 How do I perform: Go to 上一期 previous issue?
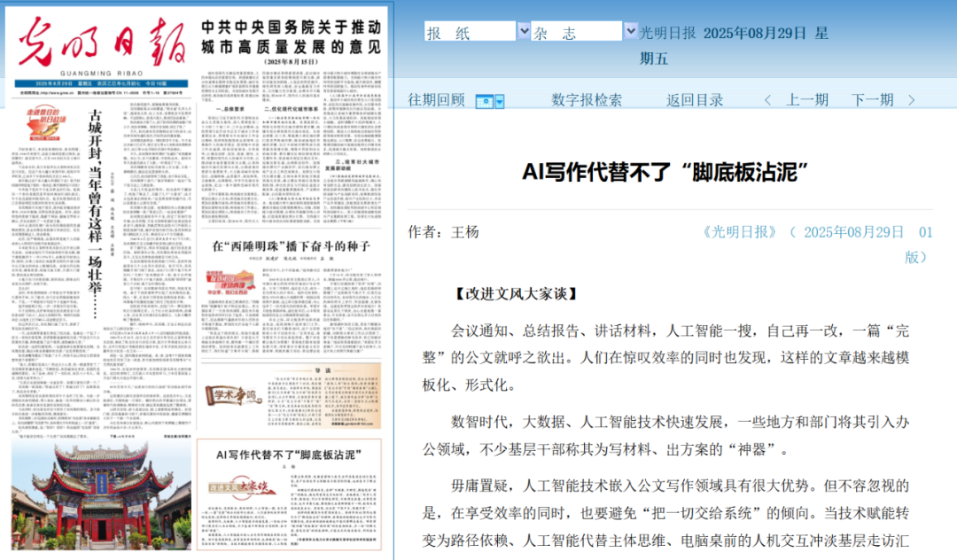pyautogui.click(x=807, y=100)
